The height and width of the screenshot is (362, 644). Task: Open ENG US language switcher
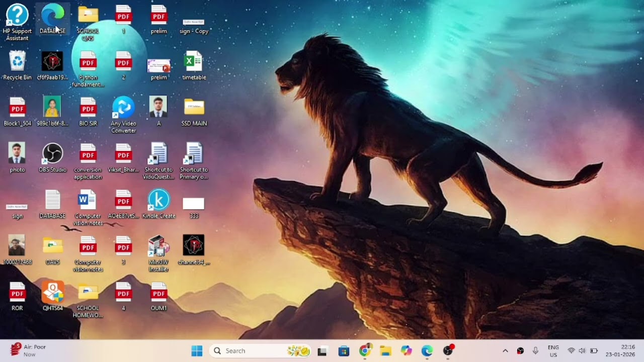pyautogui.click(x=553, y=351)
